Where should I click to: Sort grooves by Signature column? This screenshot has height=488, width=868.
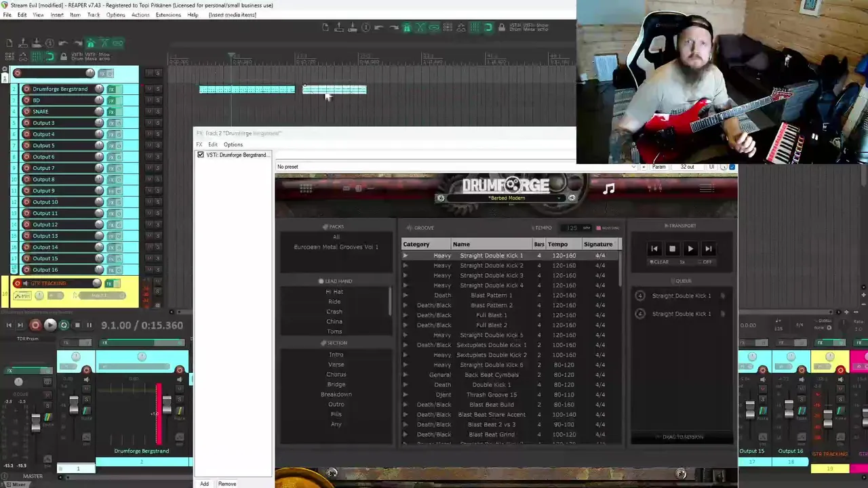[599, 244]
